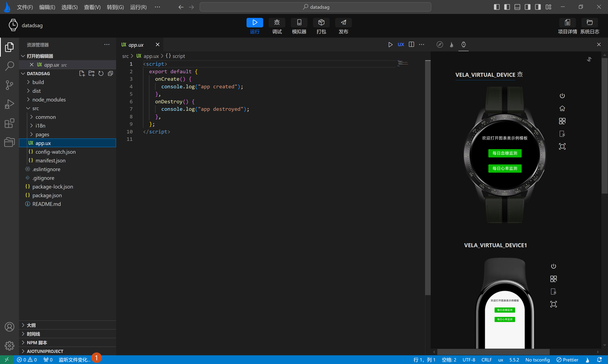
Task: Click the Run (运行) toolbar button
Action: click(254, 23)
